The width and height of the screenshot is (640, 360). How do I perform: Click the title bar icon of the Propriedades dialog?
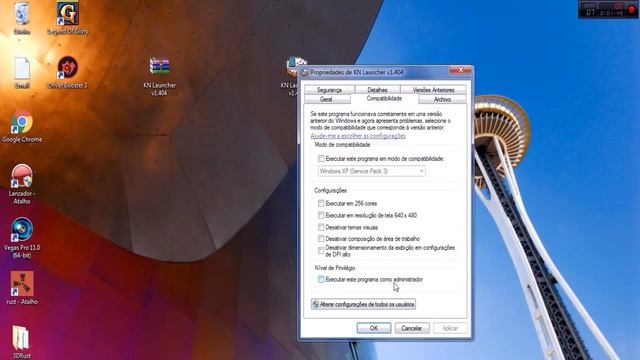(x=304, y=72)
